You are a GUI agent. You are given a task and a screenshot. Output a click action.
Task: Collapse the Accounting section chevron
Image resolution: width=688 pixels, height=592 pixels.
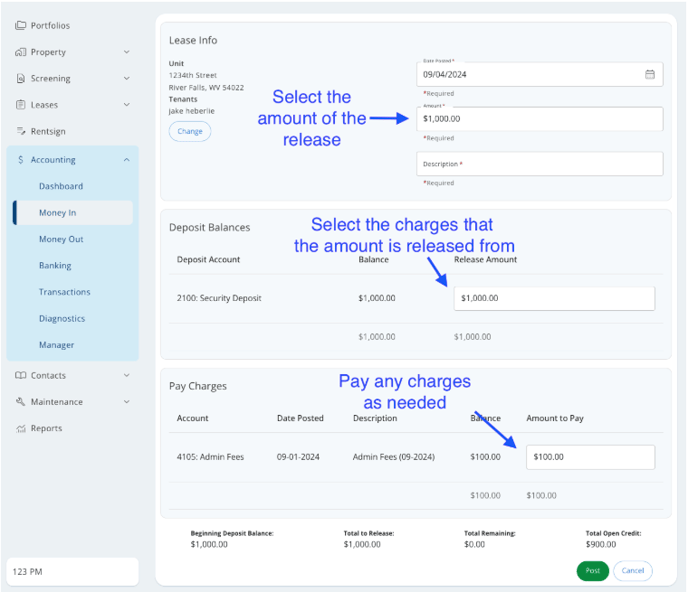126,160
